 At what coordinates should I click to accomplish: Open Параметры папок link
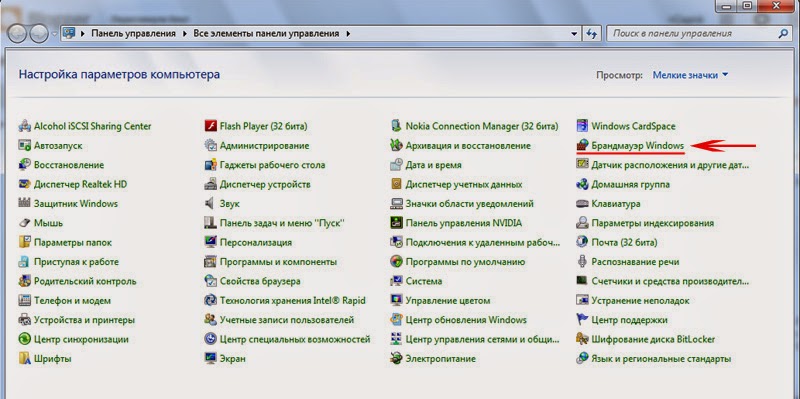[72, 242]
